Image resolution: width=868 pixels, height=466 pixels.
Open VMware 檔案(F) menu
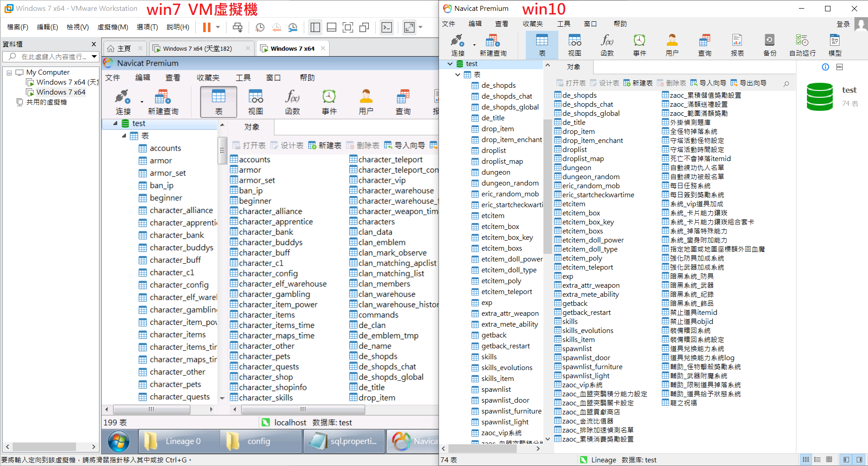tap(18, 27)
